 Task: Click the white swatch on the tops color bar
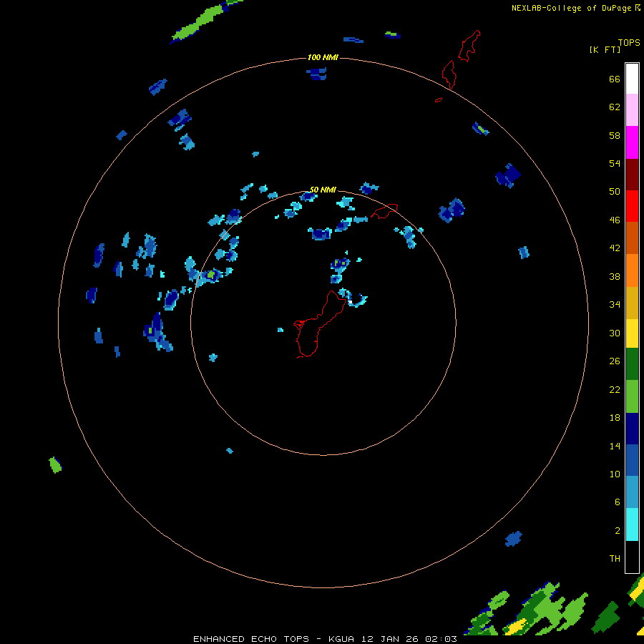coord(632,79)
